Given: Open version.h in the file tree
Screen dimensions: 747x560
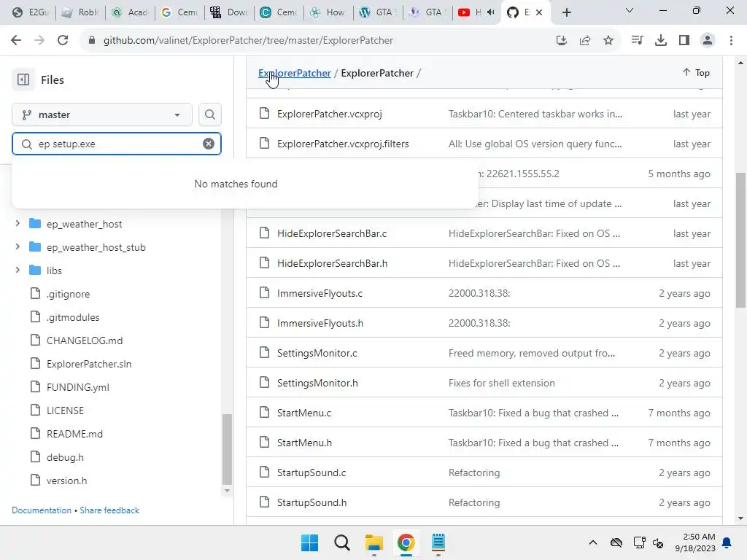Looking at the screenshot, I should click(x=66, y=481).
